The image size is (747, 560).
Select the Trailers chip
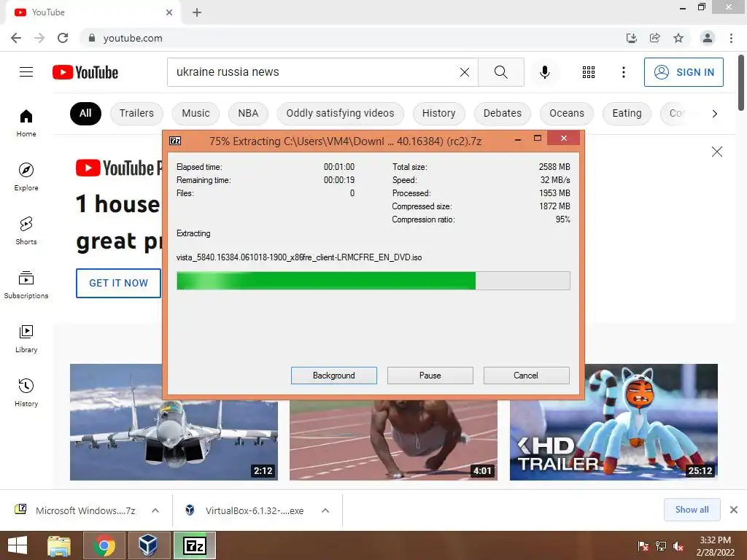pos(136,113)
